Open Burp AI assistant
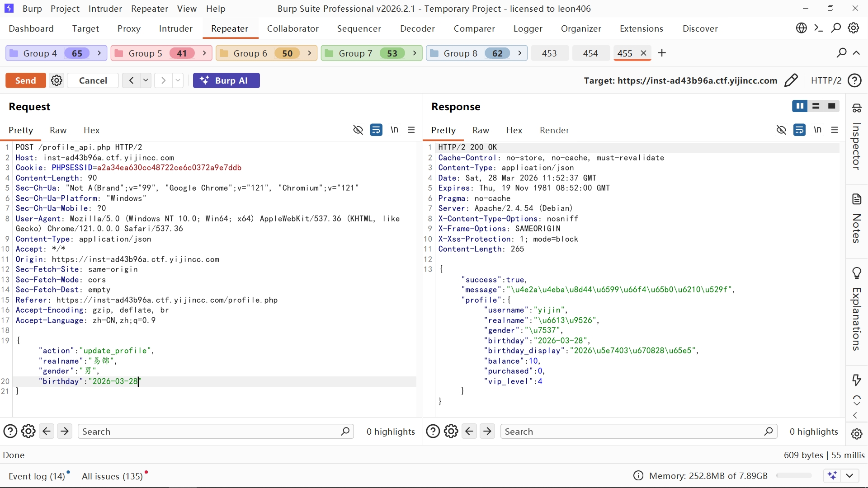Screen dimensions: 868x488 coord(226,80)
